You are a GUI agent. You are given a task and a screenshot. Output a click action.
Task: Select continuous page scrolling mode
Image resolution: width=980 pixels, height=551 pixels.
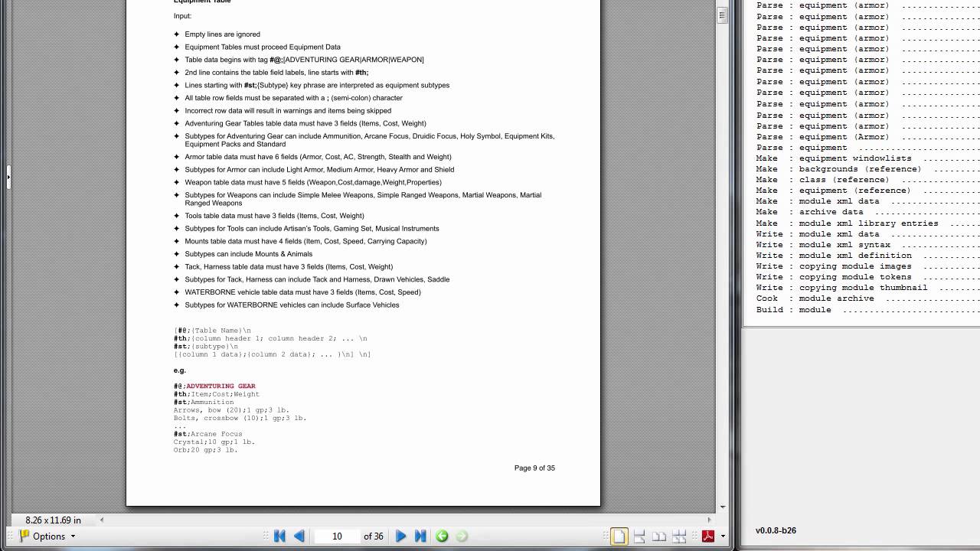coord(639,536)
